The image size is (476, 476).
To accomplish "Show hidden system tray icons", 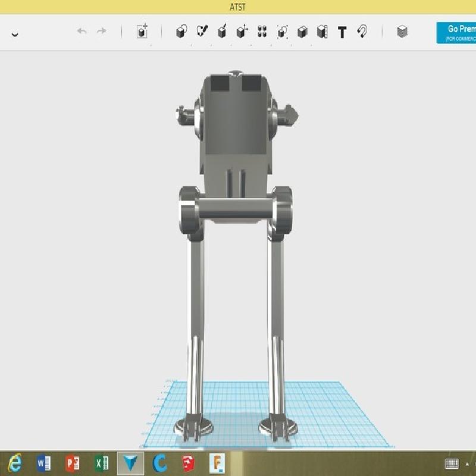I will coord(468,464).
